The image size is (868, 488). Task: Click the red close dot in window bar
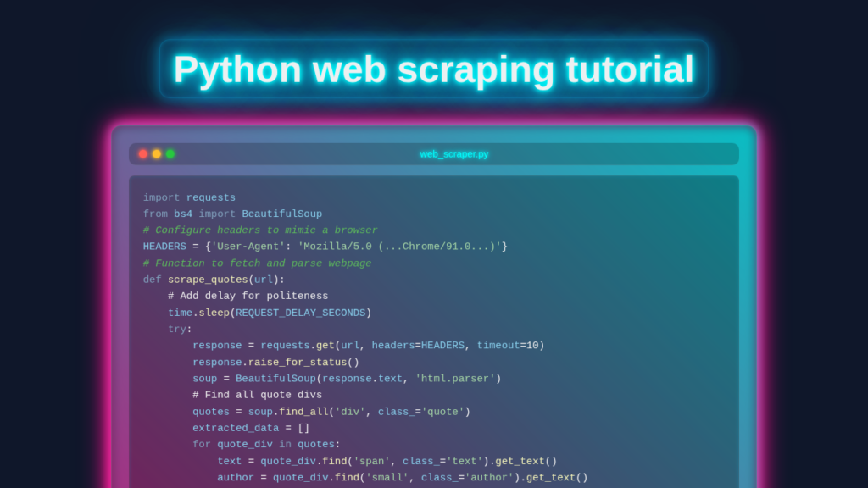click(x=142, y=154)
